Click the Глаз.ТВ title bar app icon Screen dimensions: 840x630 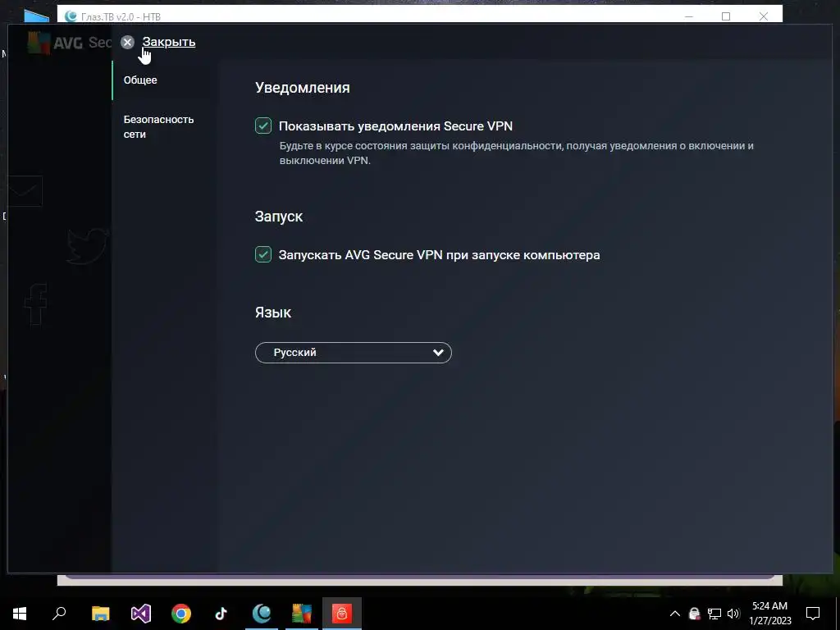[71, 16]
